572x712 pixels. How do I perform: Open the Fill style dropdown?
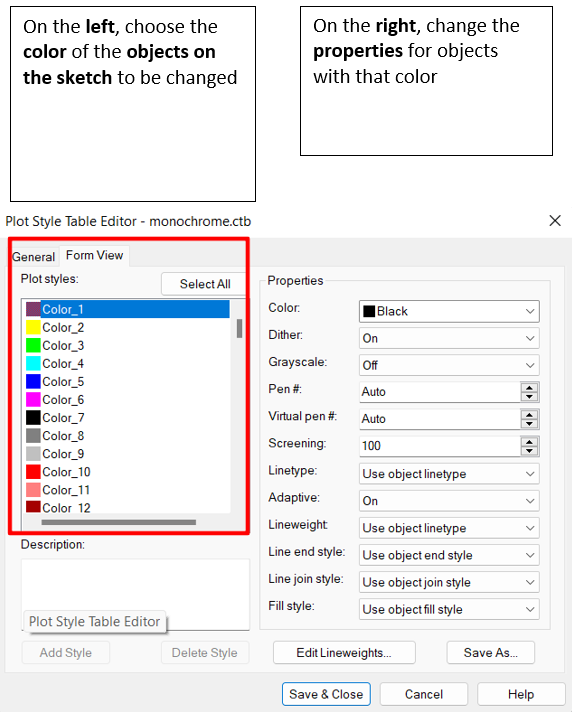pyautogui.click(x=449, y=609)
